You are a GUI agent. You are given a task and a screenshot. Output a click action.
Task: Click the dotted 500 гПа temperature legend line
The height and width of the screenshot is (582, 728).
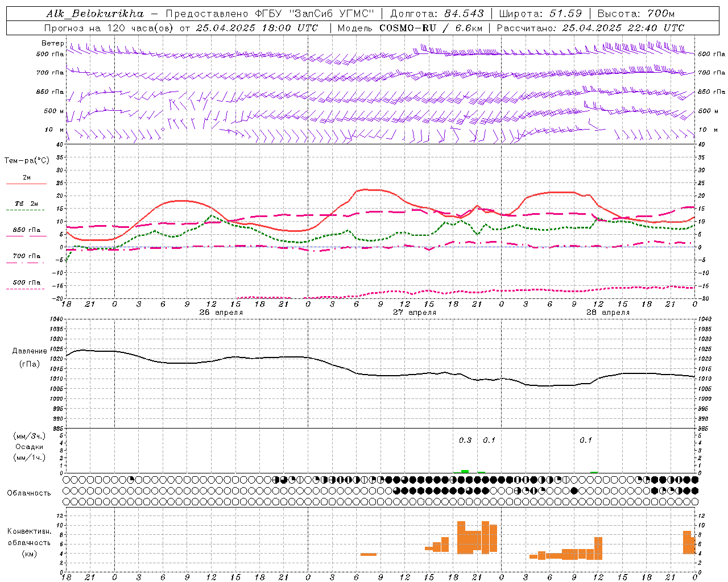click(x=26, y=289)
